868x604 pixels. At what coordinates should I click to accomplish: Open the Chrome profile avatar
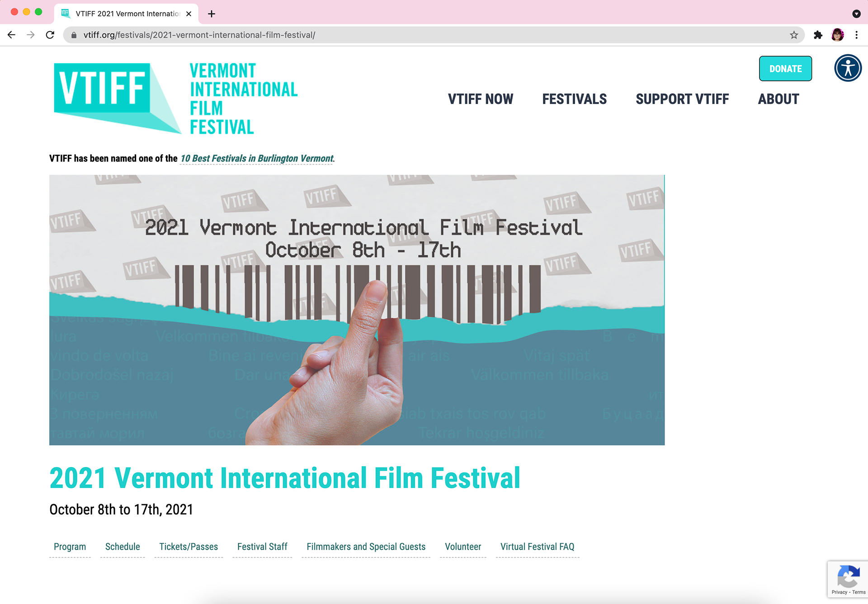pyautogui.click(x=837, y=35)
